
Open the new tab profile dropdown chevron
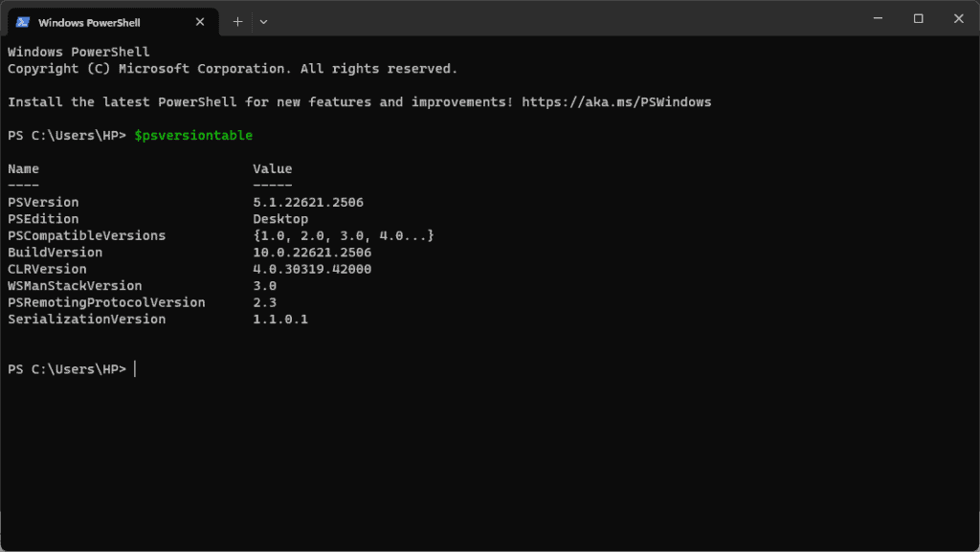(263, 21)
